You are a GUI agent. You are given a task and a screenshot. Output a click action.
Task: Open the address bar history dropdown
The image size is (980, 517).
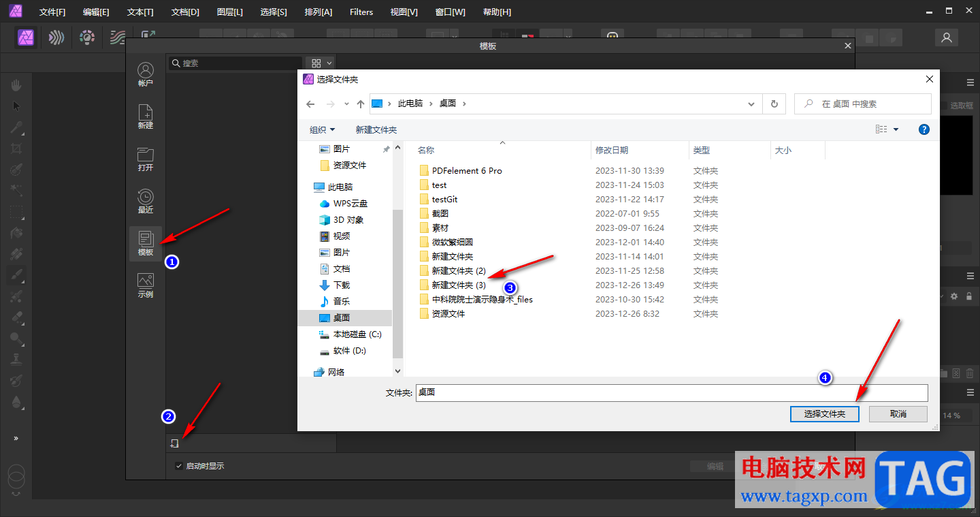point(751,104)
